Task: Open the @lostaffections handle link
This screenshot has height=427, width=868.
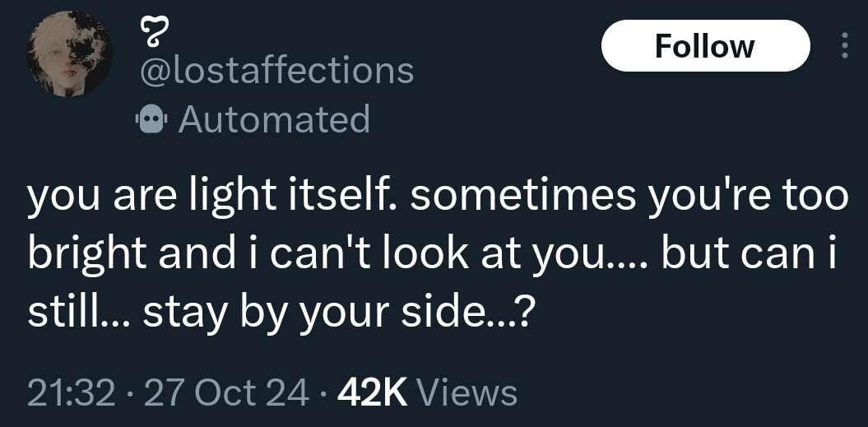Action: point(278,72)
